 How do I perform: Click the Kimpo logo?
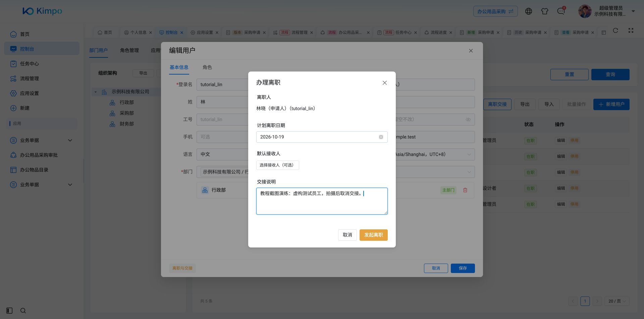42,11
